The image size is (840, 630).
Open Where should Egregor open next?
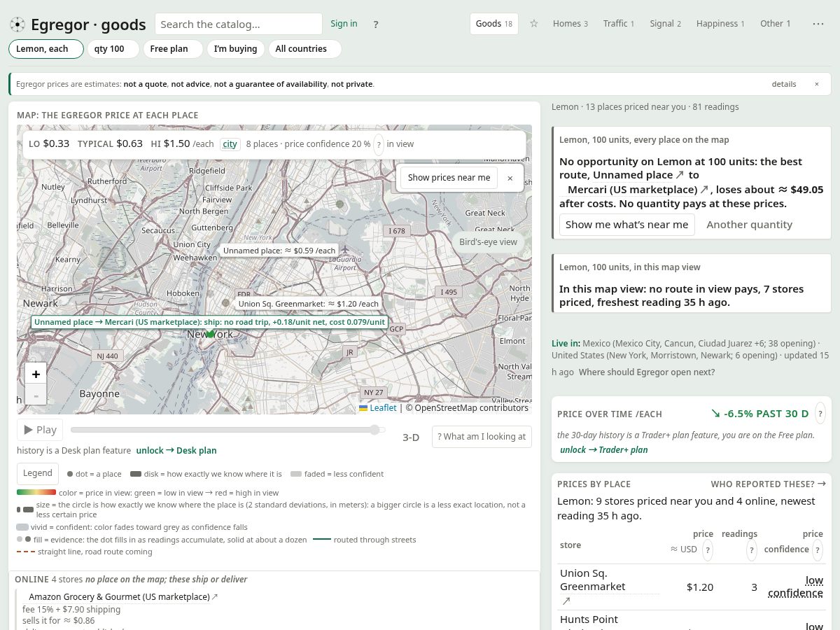coord(647,372)
